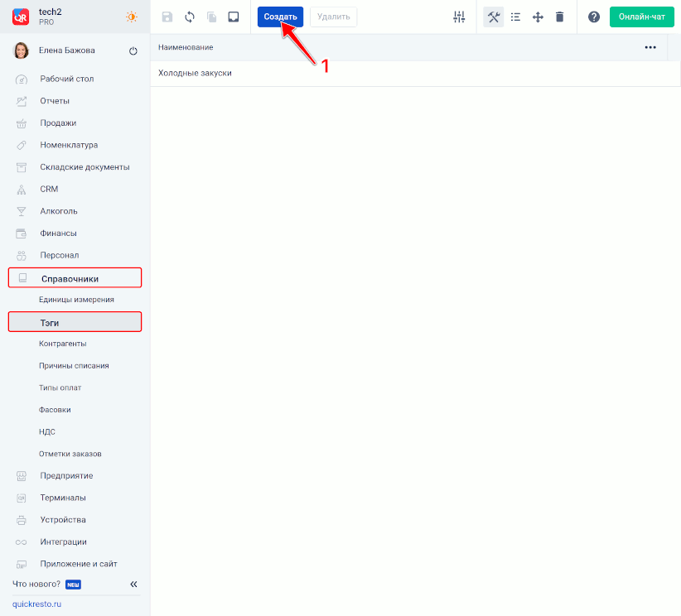Select the Холодные закуски row

[415, 73]
